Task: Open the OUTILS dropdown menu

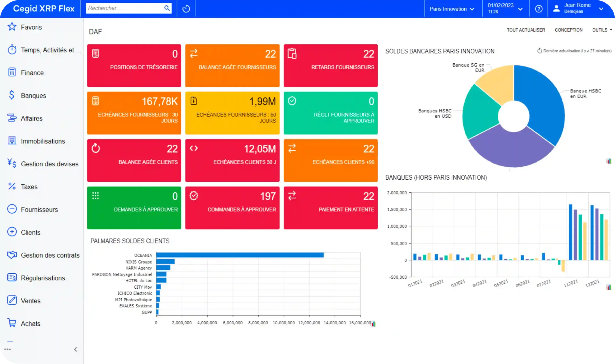Action: tap(602, 30)
